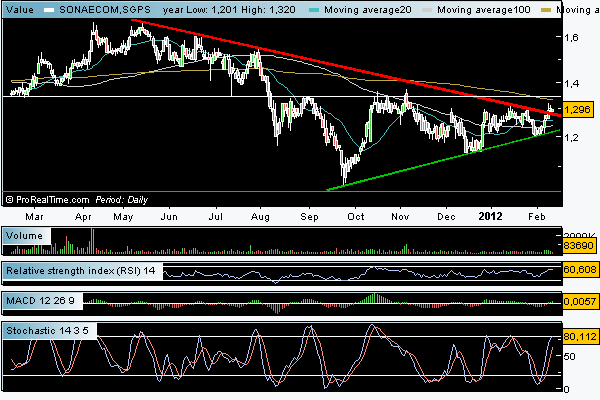
Task: Click the 1,4 price axis label
Action: coord(572,83)
